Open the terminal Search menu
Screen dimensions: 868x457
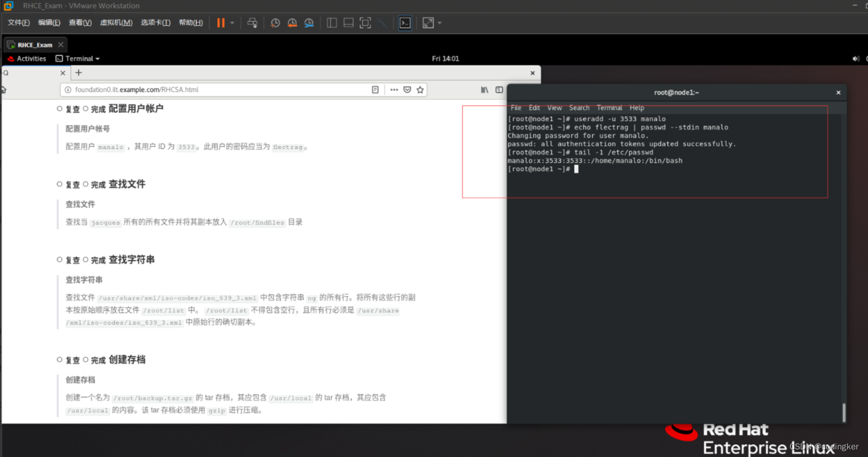tap(579, 108)
